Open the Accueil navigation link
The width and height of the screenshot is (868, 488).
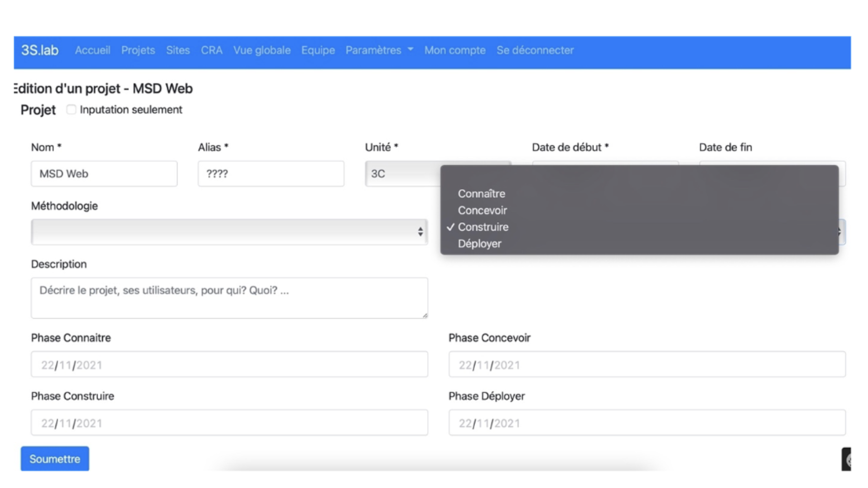(92, 50)
